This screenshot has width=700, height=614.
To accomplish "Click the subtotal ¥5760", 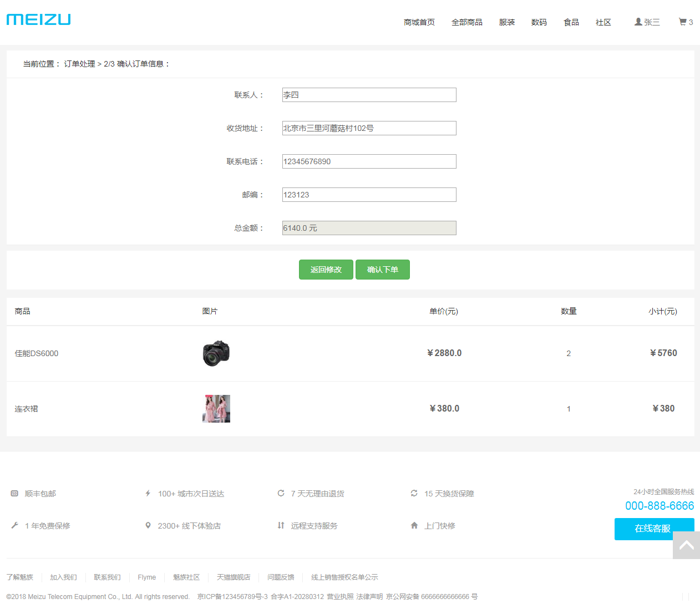I will click(663, 353).
